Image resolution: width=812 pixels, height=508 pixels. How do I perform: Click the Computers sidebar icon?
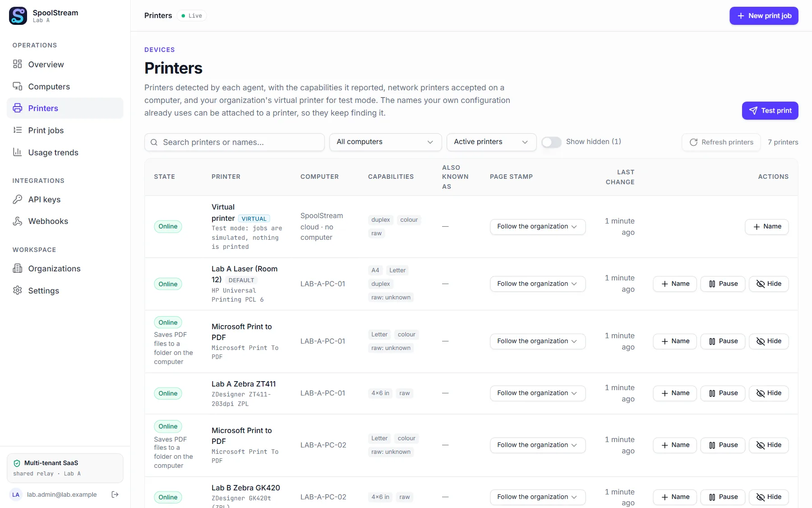(x=18, y=86)
